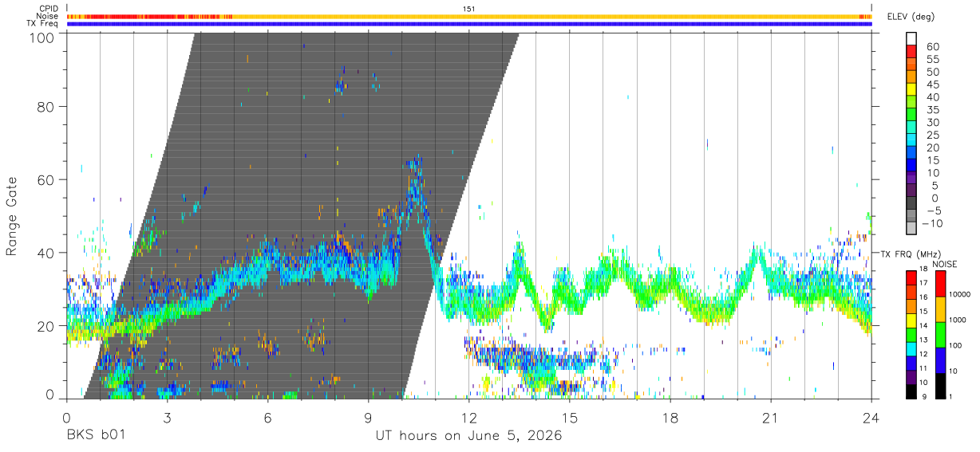The height and width of the screenshot is (452, 980).
Task: Click the x-axis tick label 24
Action: coord(871,419)
